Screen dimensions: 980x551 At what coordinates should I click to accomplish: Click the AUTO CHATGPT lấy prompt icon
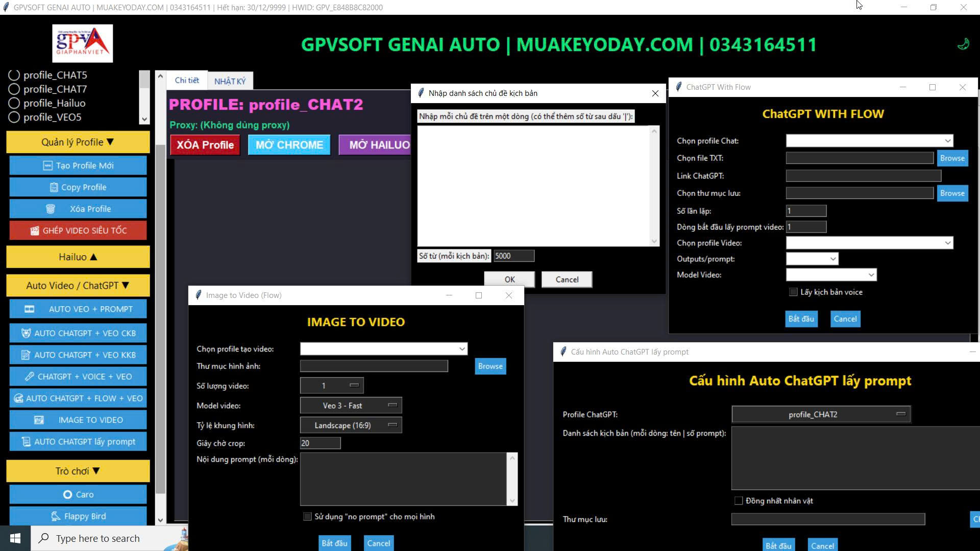(x=26, y=442)
